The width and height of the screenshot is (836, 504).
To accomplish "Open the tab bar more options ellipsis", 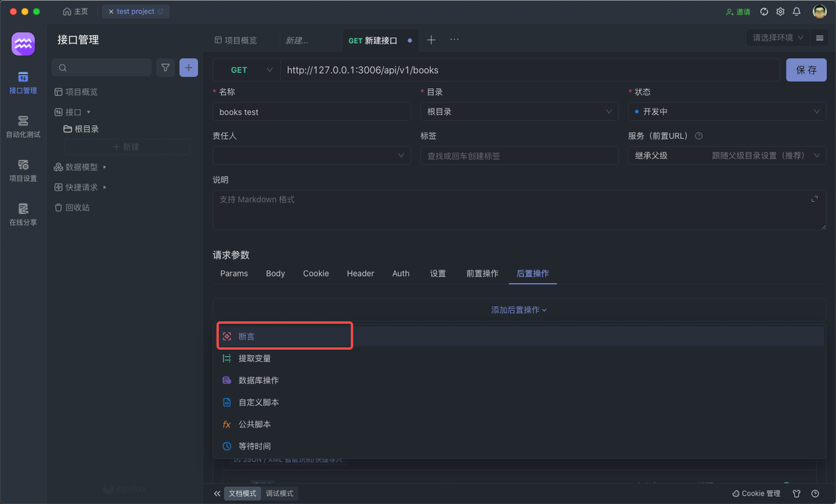I will click(x=455, y=40).
